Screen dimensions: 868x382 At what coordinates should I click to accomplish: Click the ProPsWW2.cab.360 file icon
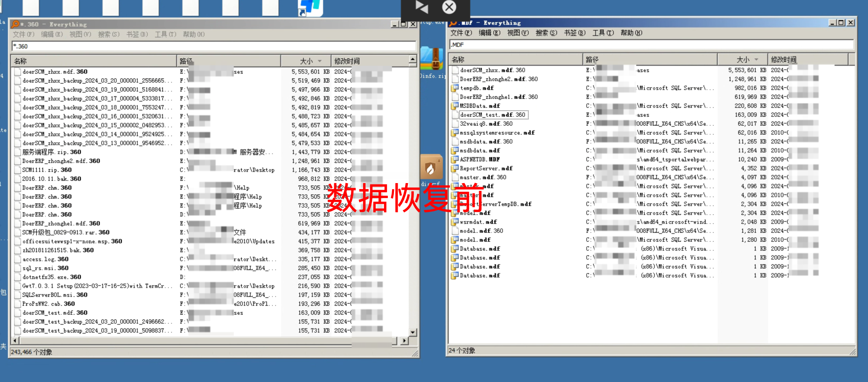(18, 304)
